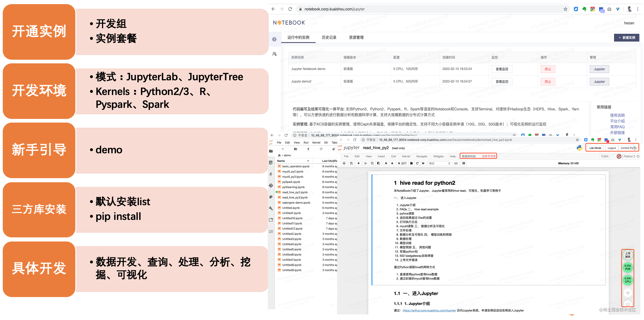Open running kernels runner sidebar icon in JupyterLab
Screen dimensions: 644x320
click(271, 174)
